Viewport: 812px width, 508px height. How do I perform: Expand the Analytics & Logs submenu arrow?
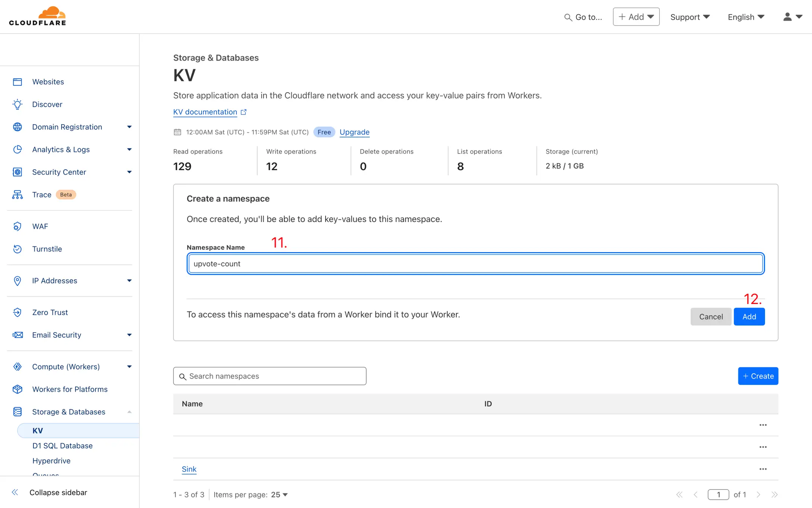pos(129,149)
